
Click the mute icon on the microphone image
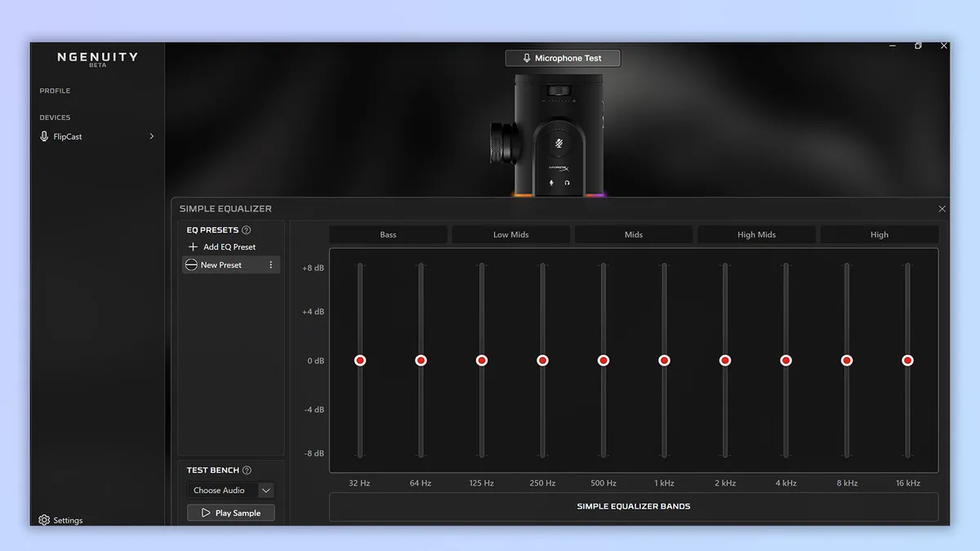click(559, 144)
